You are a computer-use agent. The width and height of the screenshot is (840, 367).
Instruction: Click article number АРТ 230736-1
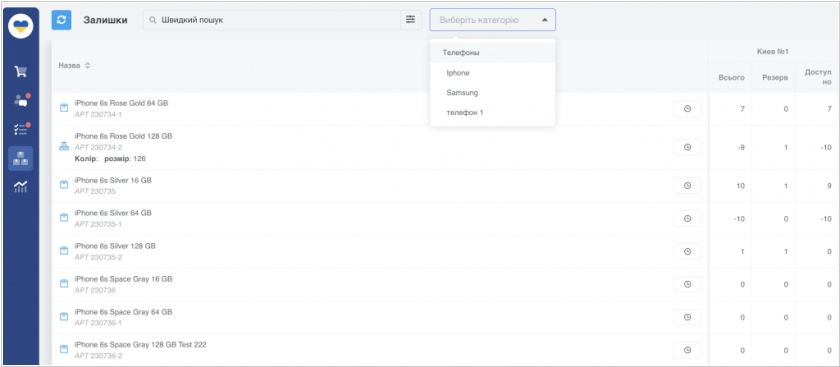coord(98,323)
